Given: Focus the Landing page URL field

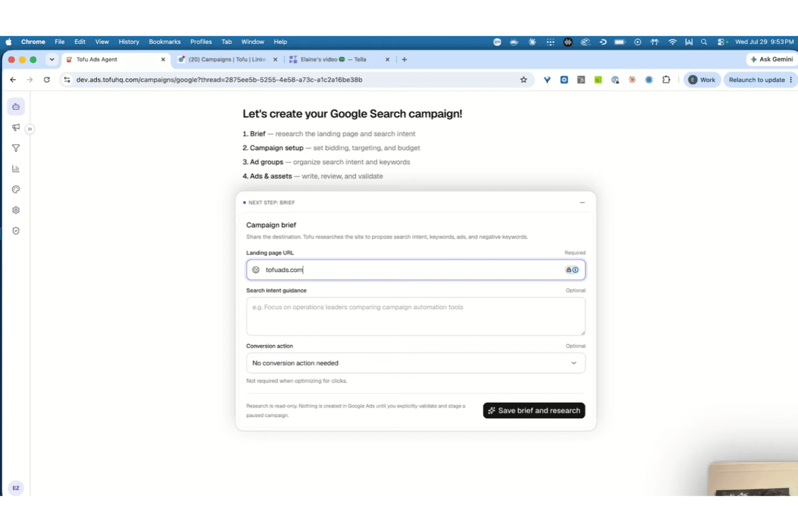Looking at the screenshot, I should [416, 270].
